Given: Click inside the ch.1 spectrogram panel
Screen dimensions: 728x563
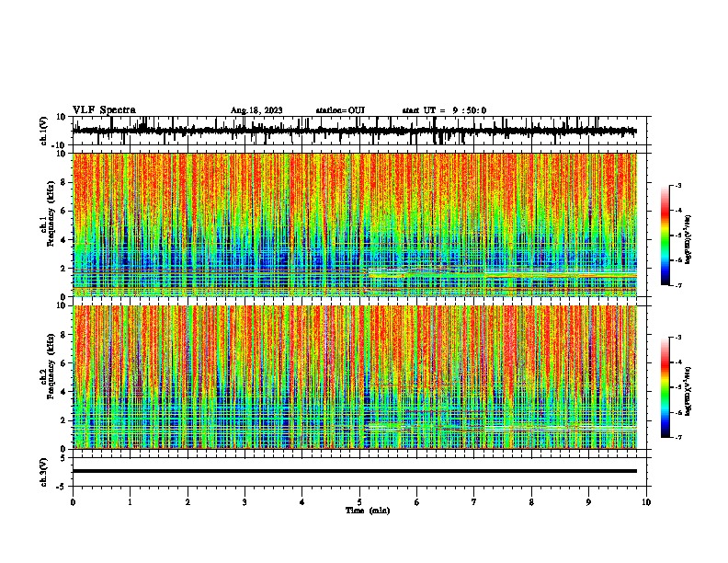Looking at the screenshot, I should tap(355, 224).
